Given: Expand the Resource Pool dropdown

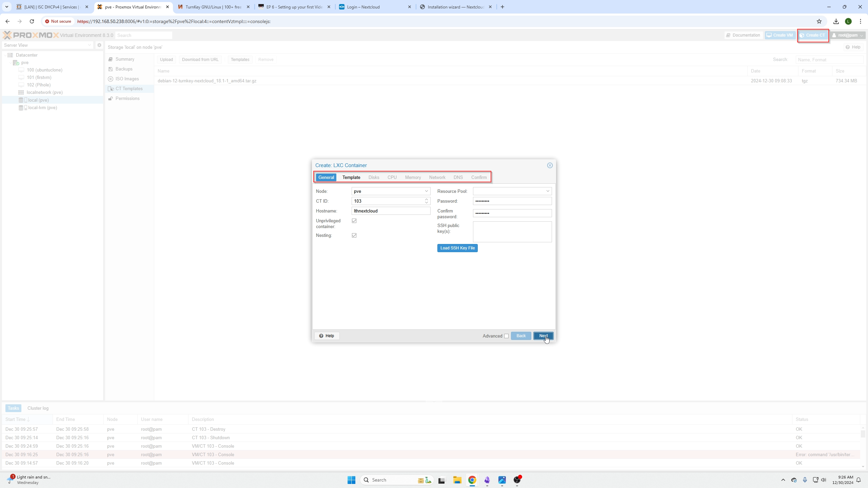Looking at the screenshot, I should pyautogui.click(x=548, y=191).
